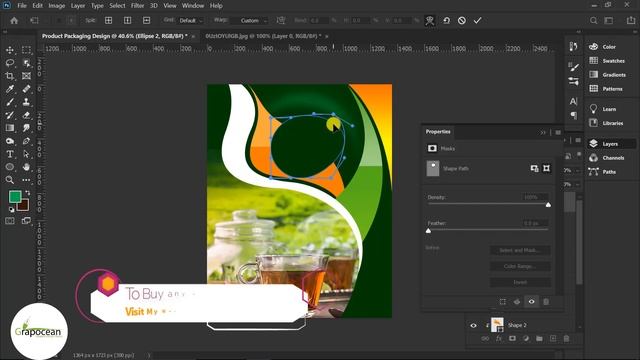Toggle mask visibility eye in Properties panel

coord(531,302)
